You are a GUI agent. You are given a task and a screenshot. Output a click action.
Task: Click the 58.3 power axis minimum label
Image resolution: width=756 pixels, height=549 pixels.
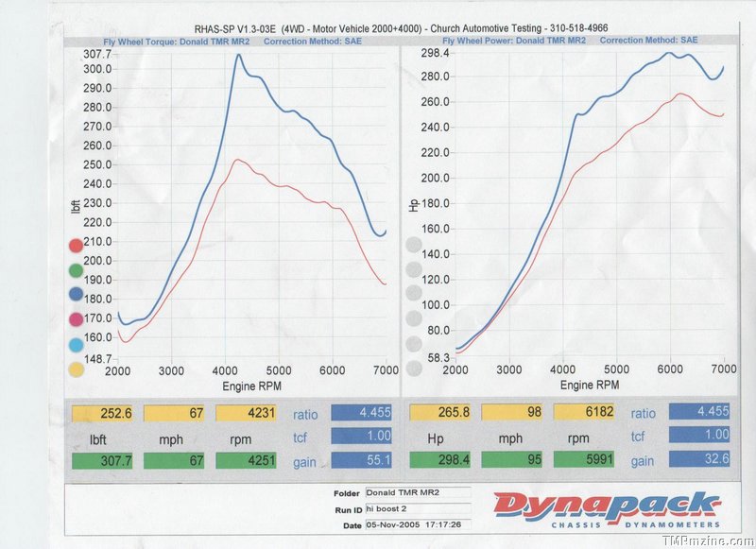(x=438, y=357)
